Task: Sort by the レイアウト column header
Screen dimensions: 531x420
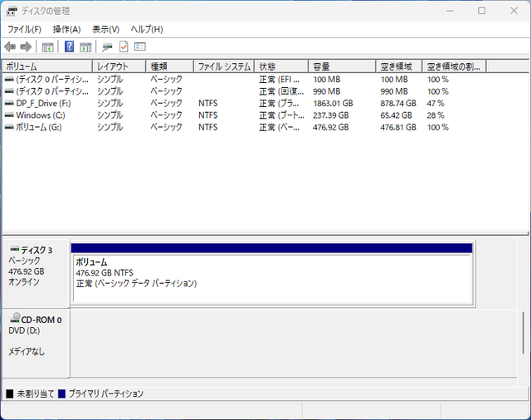Action: [x=119, y=66]
